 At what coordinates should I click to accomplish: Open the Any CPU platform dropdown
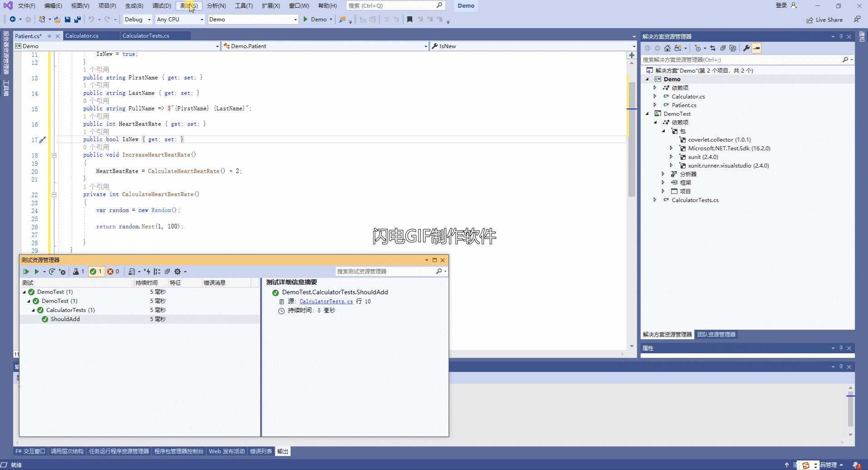(x=180, y=20)
